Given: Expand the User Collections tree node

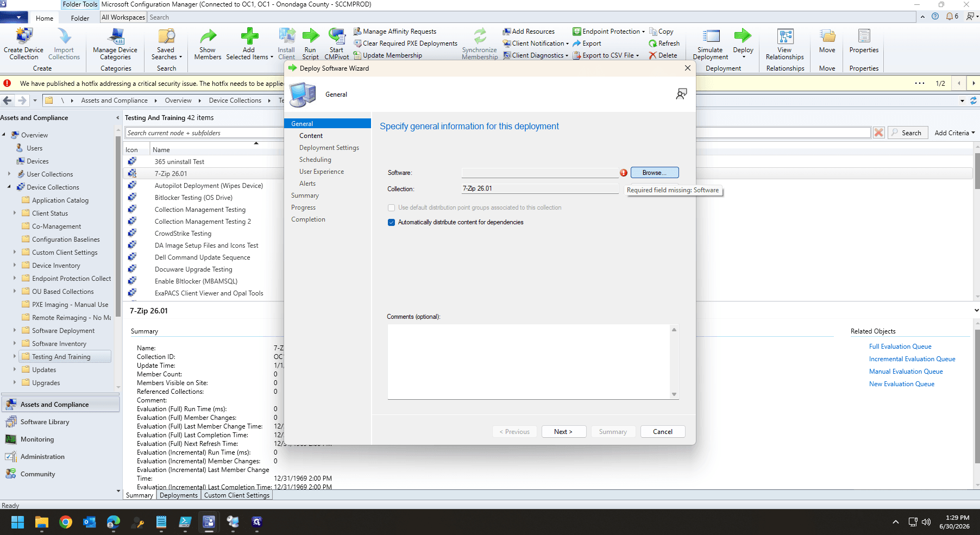Looking at the screenshot, I should 9,174.
